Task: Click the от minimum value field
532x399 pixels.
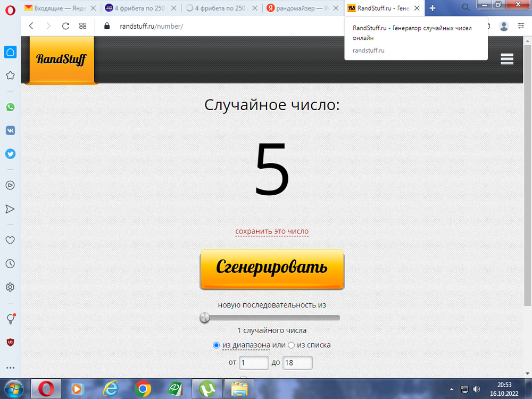Action: tap(254, 363)
